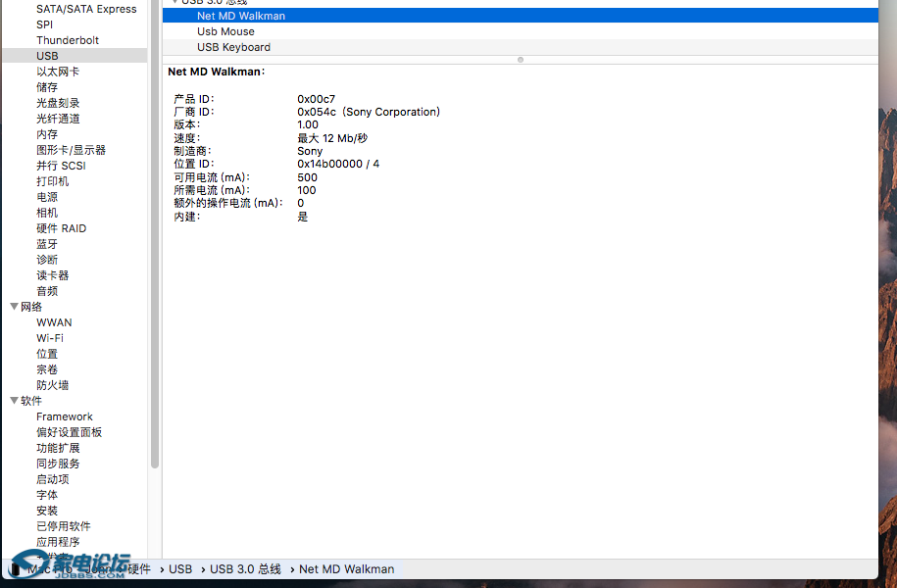This screenshot has width=897, height=588.
Task: Click the version value 1.00
Action: 308,124
